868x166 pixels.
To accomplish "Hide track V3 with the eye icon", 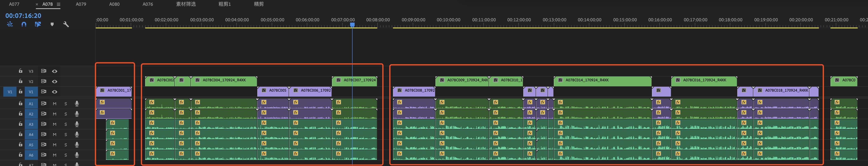I will coord(55,71).
